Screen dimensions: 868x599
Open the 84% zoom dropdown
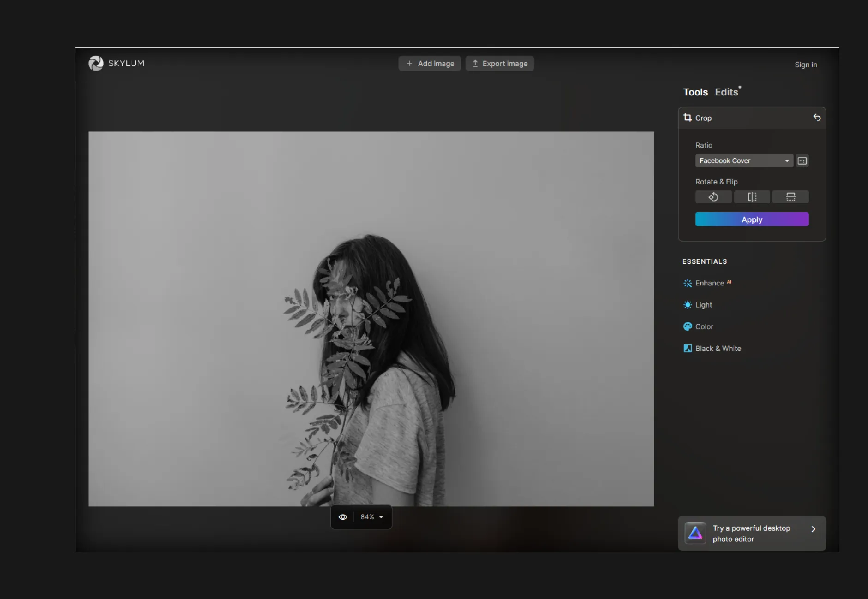[372, 517]
